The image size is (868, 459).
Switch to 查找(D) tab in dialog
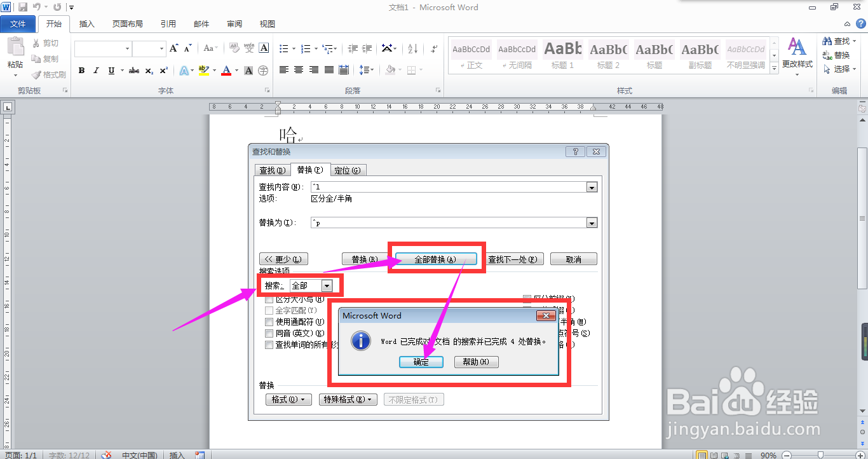point(272,170)
